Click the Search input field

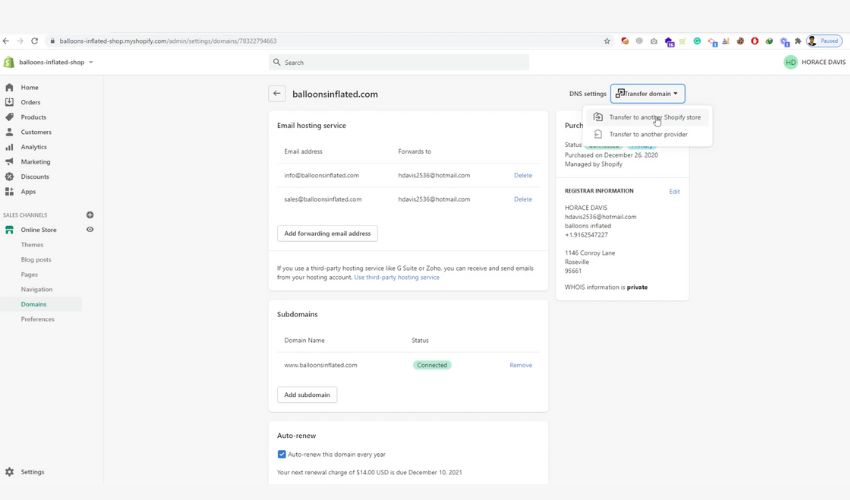tap(400, 62)
